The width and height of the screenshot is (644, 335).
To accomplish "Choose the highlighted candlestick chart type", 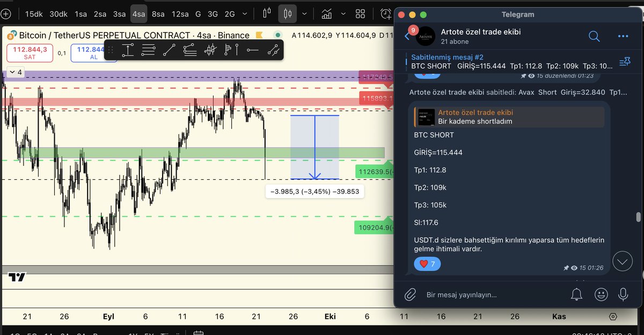I will click(x=288, y=13).
